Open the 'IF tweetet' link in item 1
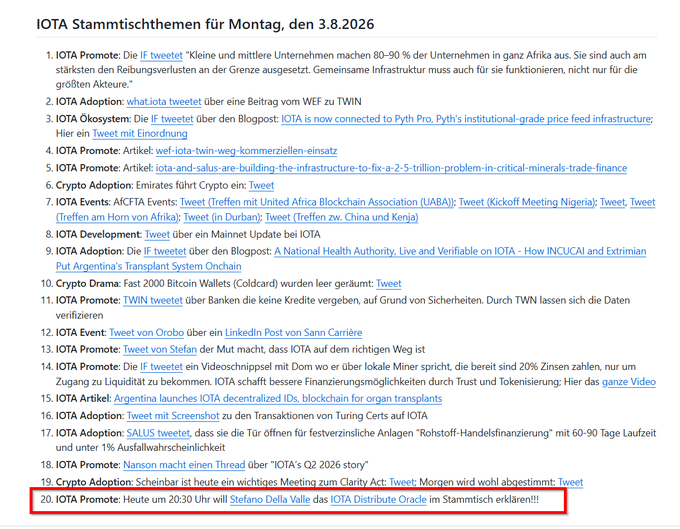Screen dimensions: 680x529 pyautogui.click(x=161, y=56)
